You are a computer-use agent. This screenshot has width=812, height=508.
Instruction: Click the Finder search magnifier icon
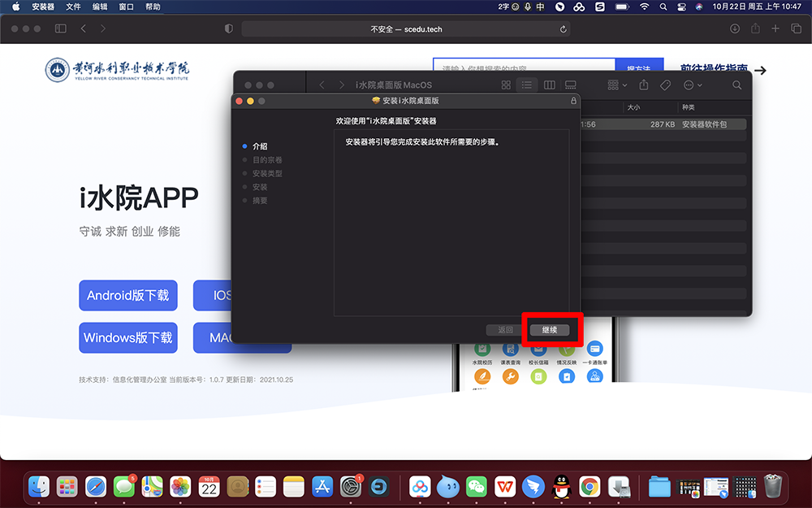(x=737, y=85)
